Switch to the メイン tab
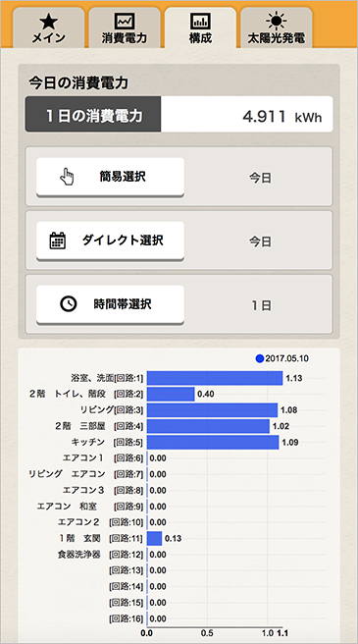This screenshot has width=358, height=644. tap(48, 27)
